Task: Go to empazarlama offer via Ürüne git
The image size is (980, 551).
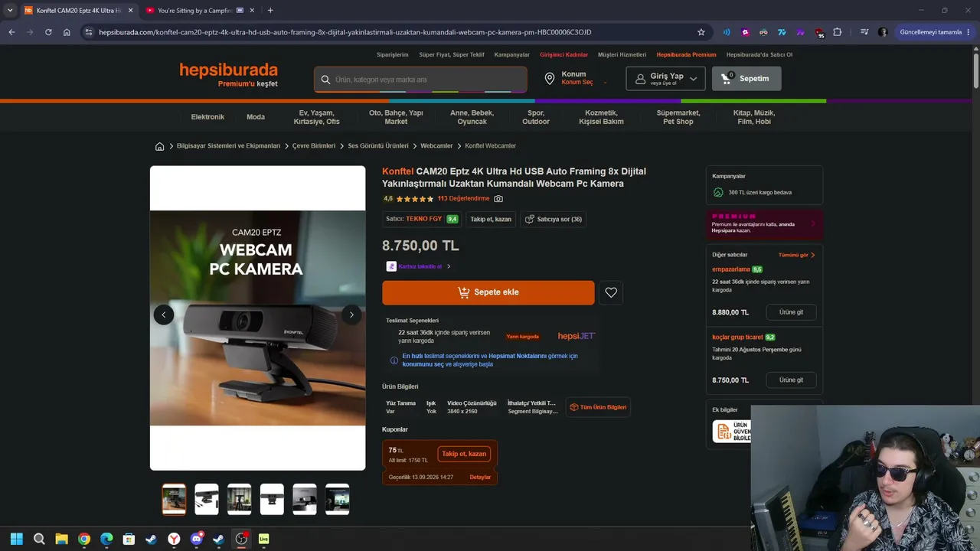Action: (x=791, y=312)
